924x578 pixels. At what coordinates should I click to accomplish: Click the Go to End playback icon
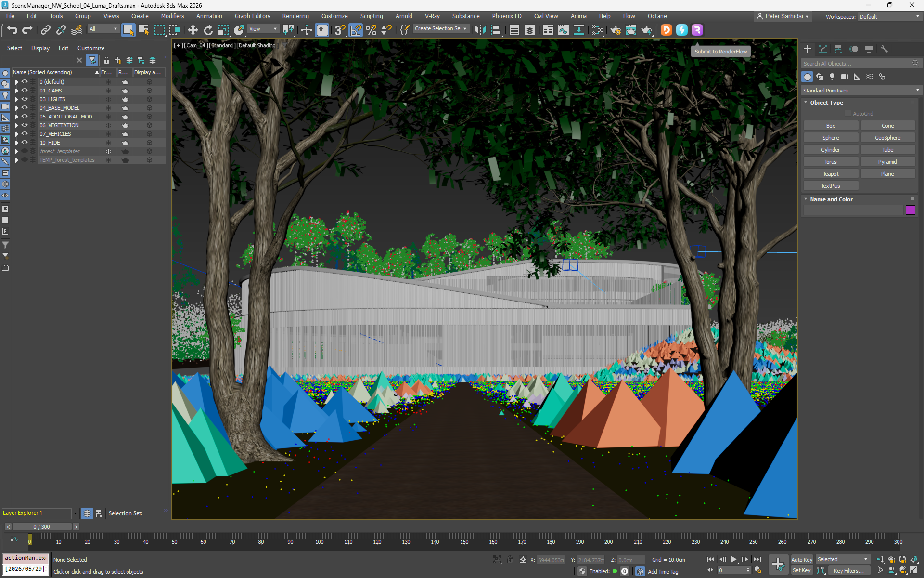(x=757, y=559)
